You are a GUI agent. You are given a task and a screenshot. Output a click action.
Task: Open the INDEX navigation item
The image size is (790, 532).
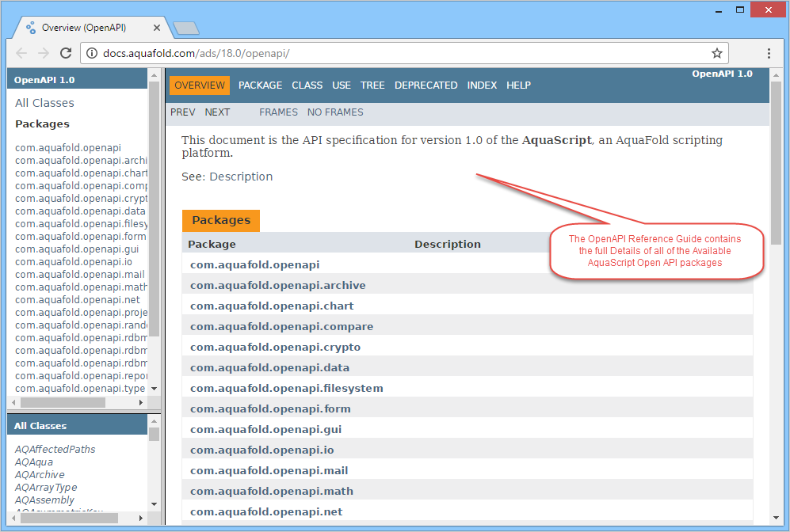pyautogui.click(x=482, y=85)
